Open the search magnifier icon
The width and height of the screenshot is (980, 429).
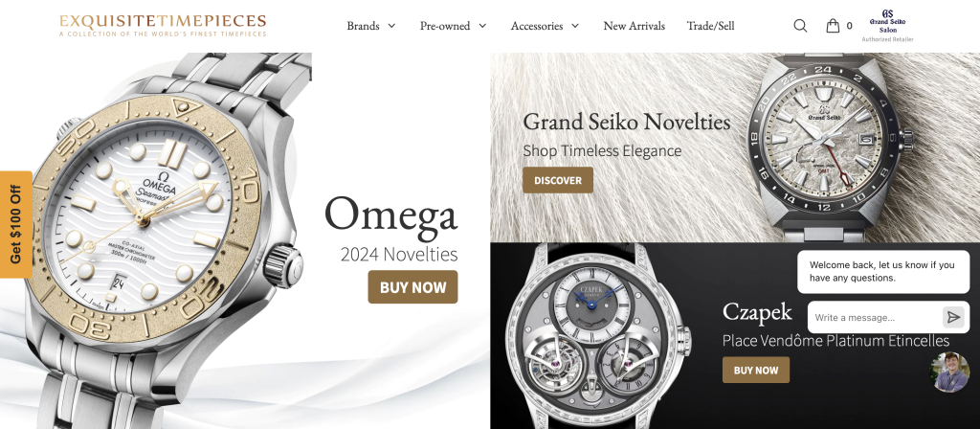click(800, 26)
